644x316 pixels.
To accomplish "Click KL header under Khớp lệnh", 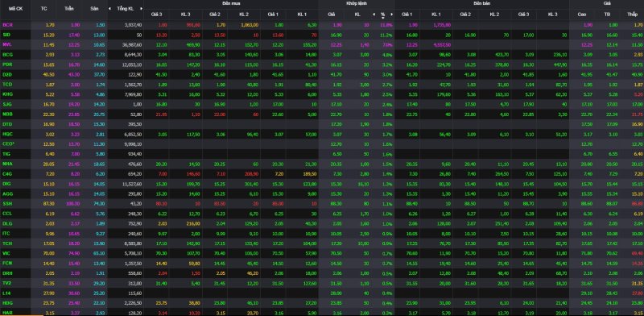I will (x=357, y=15).
